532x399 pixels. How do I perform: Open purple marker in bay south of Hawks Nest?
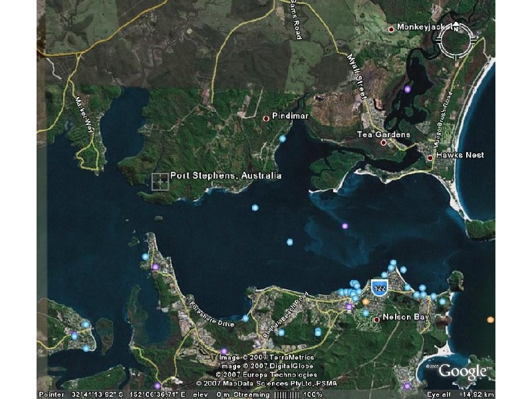345,226
